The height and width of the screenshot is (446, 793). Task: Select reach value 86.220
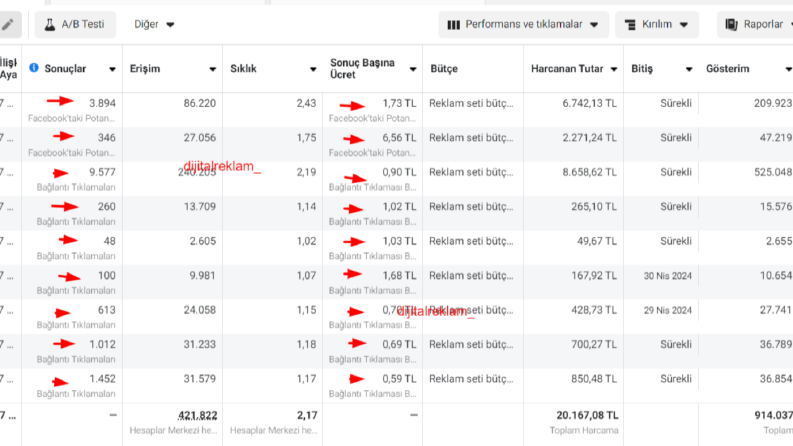click(199, 103)
